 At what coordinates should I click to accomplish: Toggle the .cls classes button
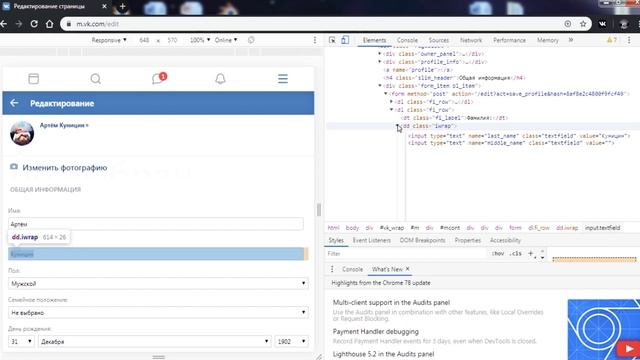516,254
